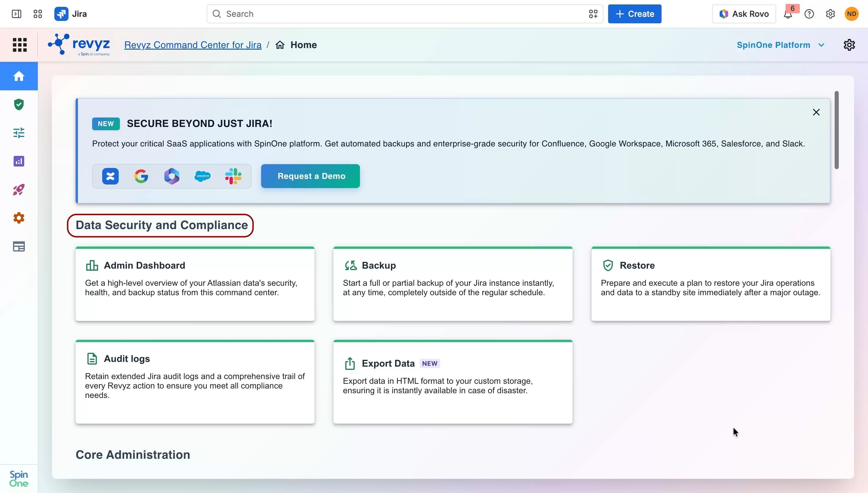Open Ask Rovo

click(x=744, y=14)
